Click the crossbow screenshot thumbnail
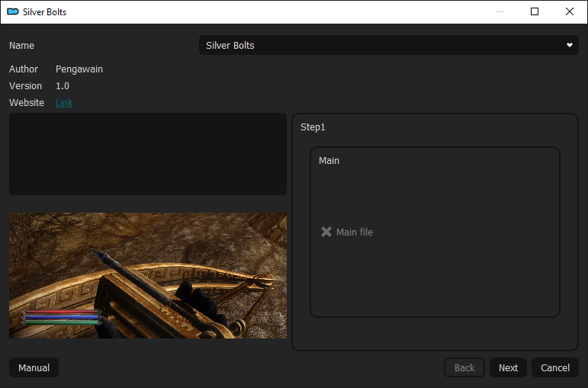588x388 pixels. tap(148, 275)
